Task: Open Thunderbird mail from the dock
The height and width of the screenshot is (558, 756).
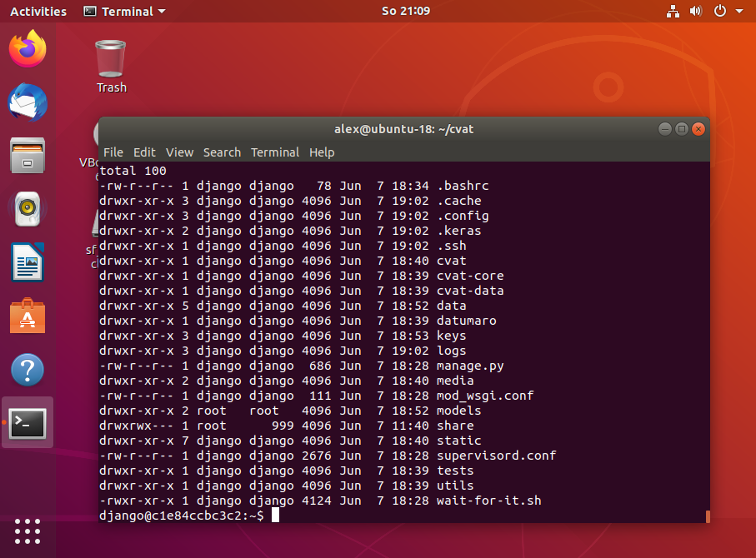Action: point(27,102)
